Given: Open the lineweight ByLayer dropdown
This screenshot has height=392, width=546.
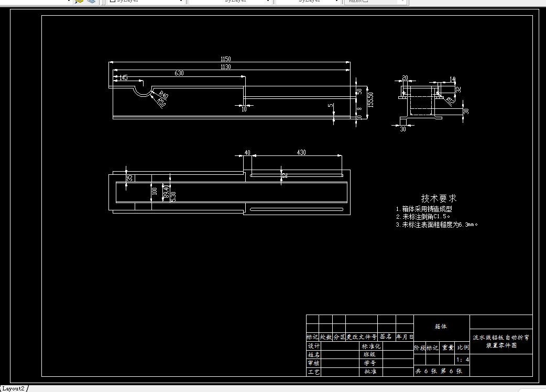Looking at the screenshot, I should point(308,2).
